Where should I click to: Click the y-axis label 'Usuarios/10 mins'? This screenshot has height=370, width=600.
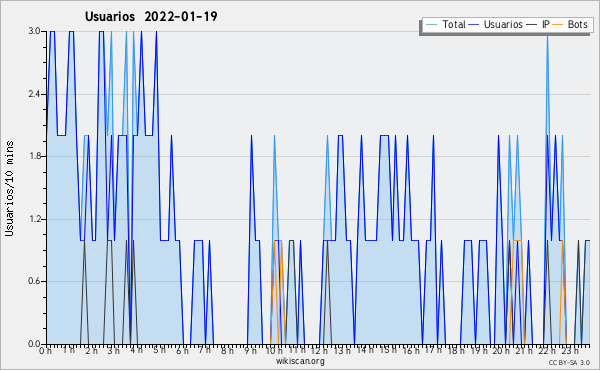coord(10,189)
